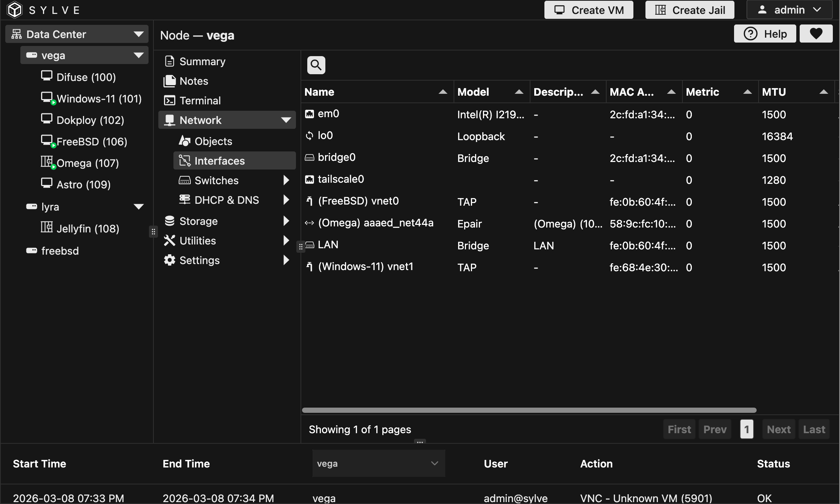Open the Notes page
840x504 pixels.
click(194, 81)
